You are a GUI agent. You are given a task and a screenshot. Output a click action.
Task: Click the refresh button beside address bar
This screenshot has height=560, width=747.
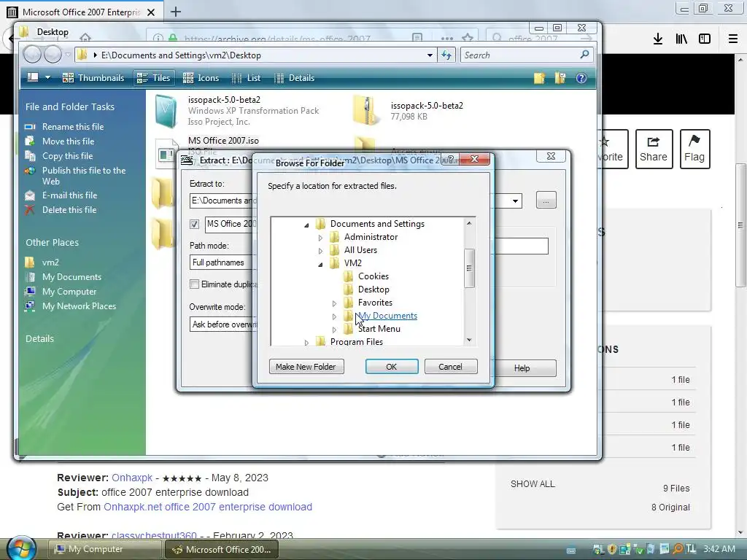pos(446,55)
